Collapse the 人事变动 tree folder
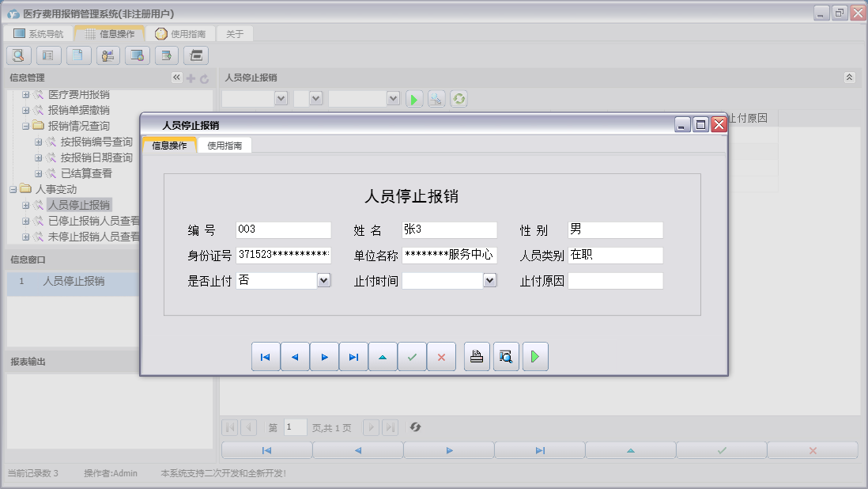This screenshot has height=489, width=868. (x=14, y=189)
